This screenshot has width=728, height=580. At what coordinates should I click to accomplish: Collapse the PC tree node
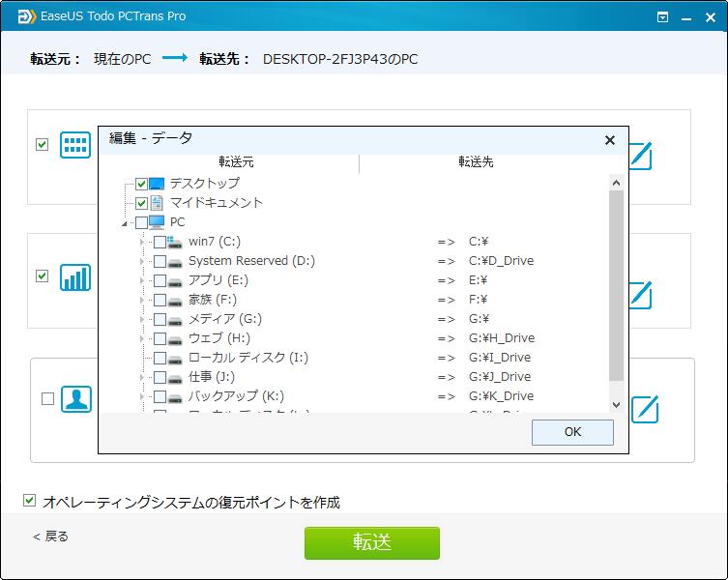click(124, 224)
